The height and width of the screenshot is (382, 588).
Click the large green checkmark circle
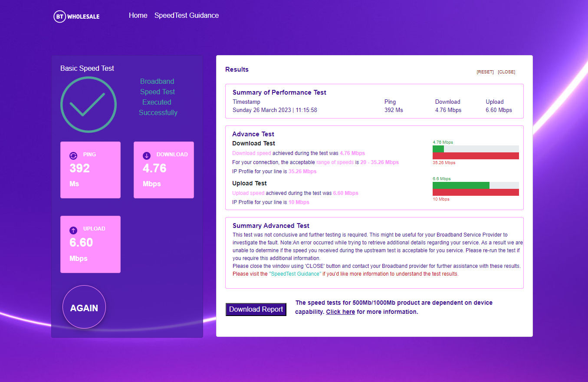89,105
